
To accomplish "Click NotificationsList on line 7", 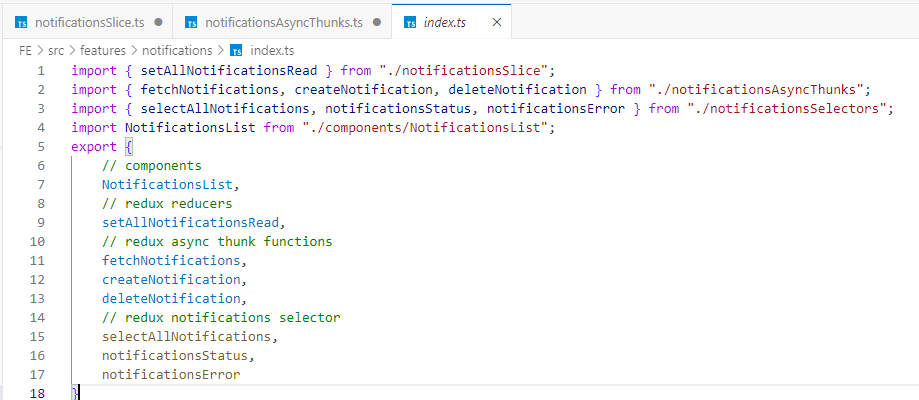I will coord(168,185).
